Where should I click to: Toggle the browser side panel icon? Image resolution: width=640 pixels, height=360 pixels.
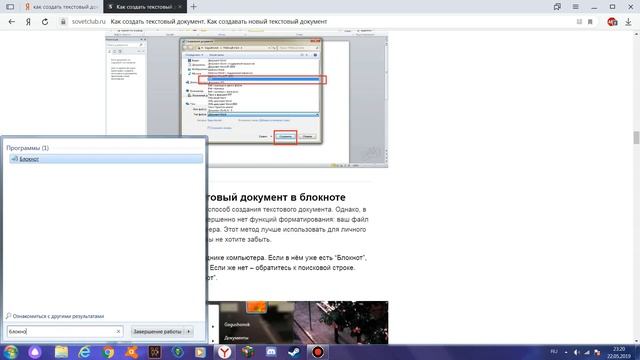[10, 7]
